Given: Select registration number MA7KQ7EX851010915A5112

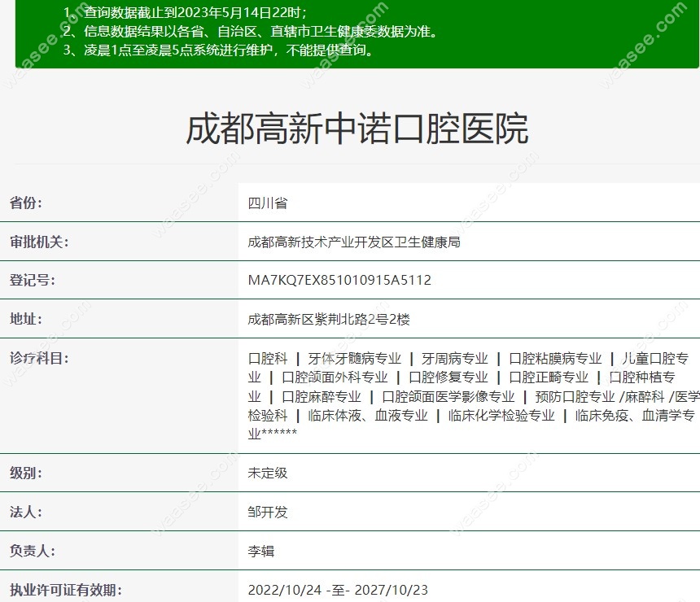Looking at the screenshot, I should tap(339, 280).
